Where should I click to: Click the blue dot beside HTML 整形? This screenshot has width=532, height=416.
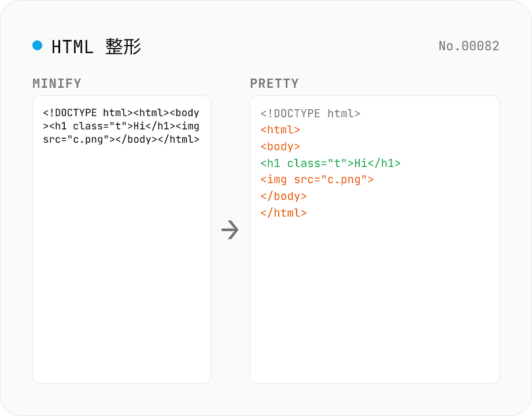click(38, 46)
